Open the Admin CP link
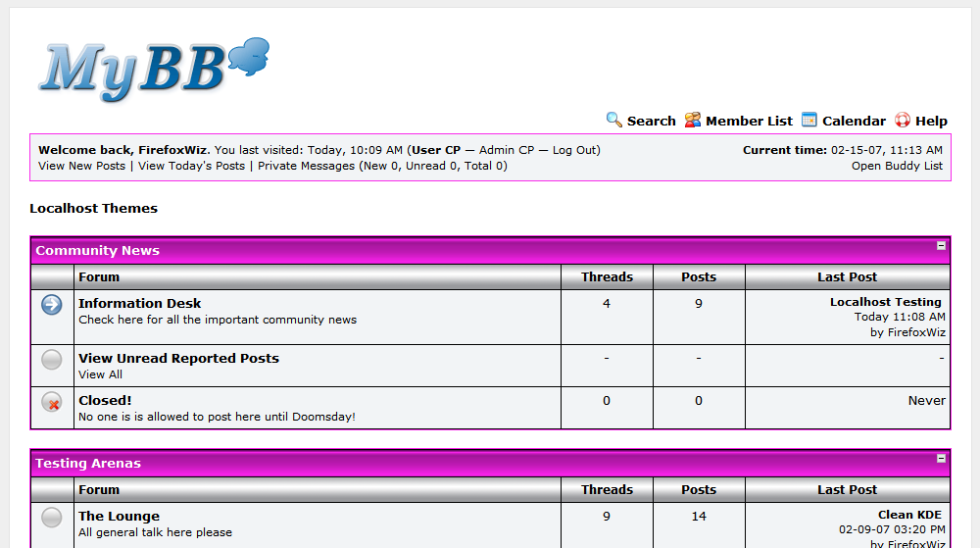 click(x=507, y=150)
